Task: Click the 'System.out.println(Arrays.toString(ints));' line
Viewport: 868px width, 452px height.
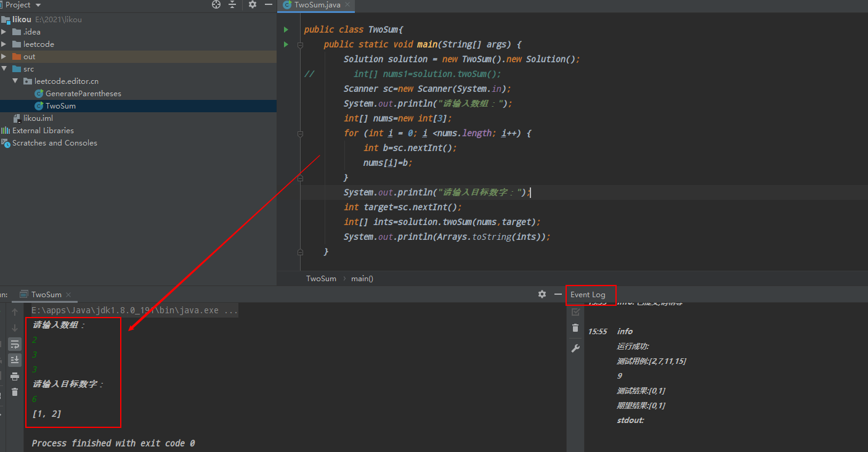Action: tap(447, 237)
